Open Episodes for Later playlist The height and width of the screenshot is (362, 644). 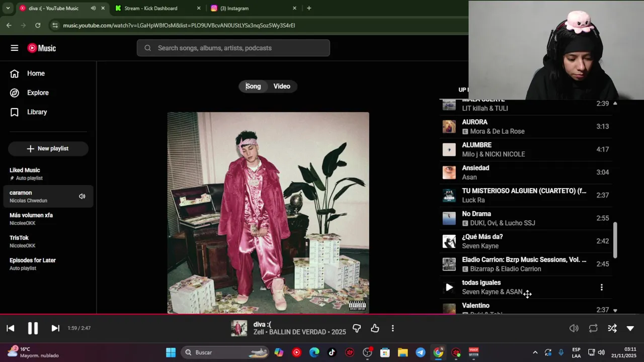(x=48, y=264)
